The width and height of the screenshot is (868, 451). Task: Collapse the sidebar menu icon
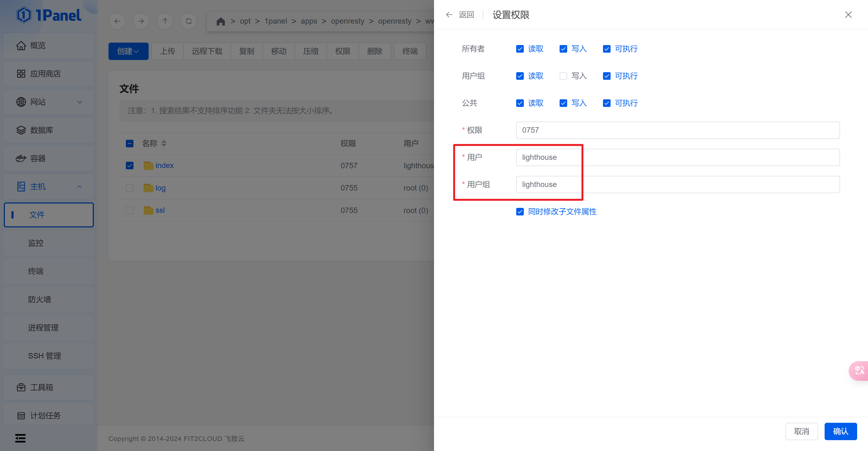pyautogui.click(x=20, y=438)
